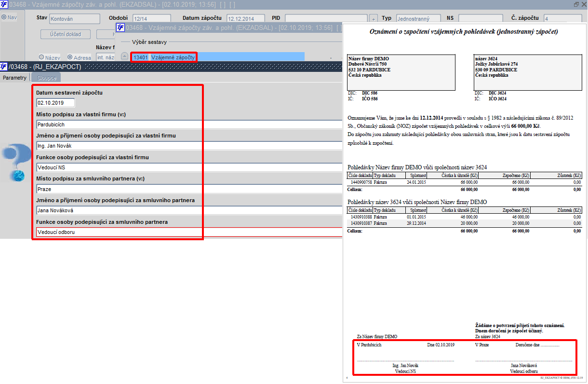
Task: Switch to the Sloupce tab
Action: pyautogui.click(x=47, y=78)
